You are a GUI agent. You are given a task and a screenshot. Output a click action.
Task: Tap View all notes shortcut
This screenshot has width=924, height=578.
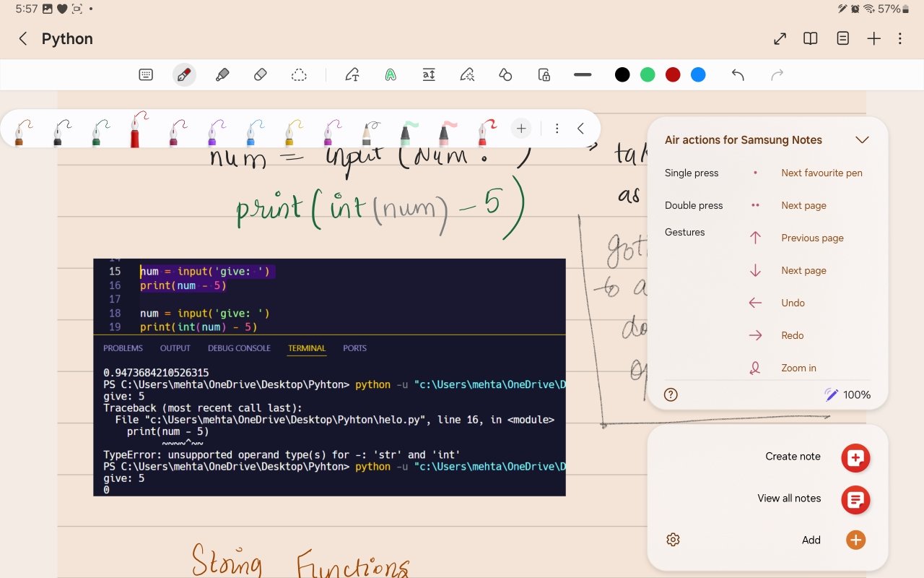tap(855, 499)
